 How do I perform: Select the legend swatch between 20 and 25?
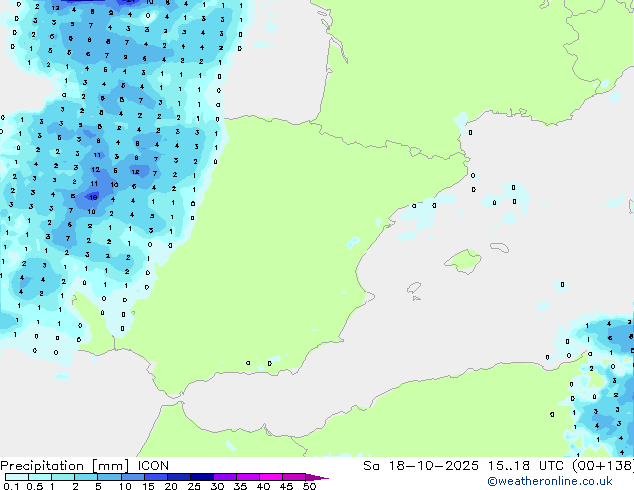point(179,477)
